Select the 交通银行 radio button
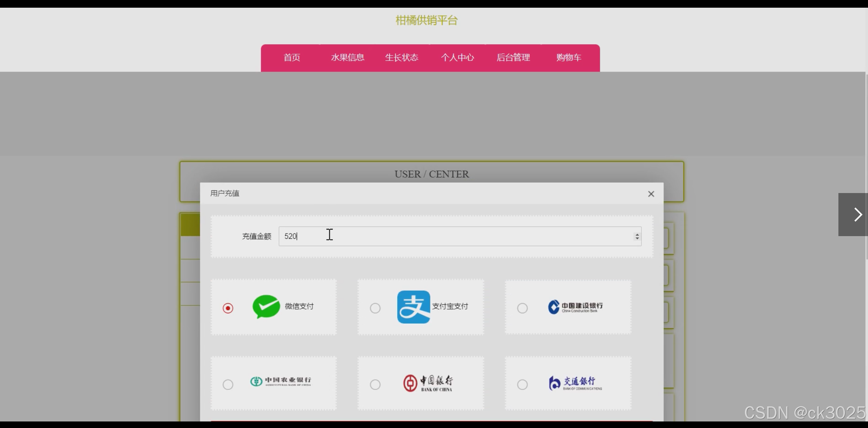This screenshot has height=428, width=868. 522,385
